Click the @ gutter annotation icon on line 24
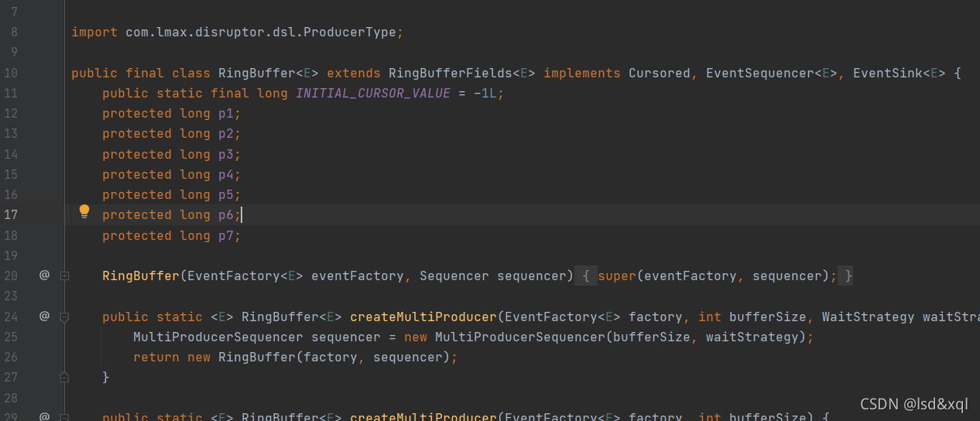 point(44,316)
